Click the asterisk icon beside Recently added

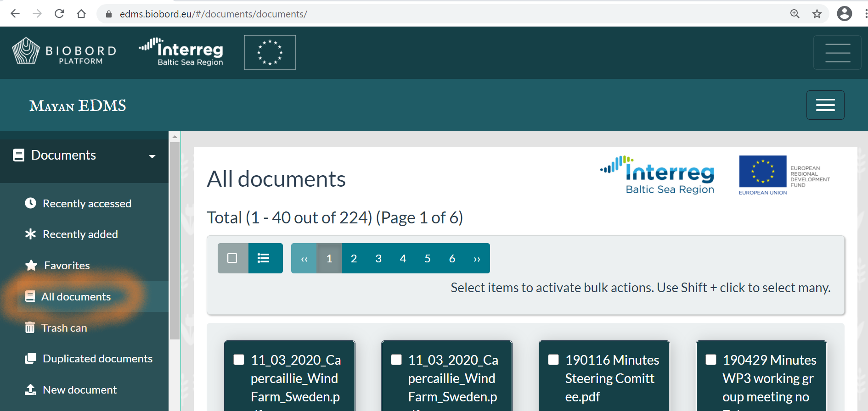coord(30,234)
